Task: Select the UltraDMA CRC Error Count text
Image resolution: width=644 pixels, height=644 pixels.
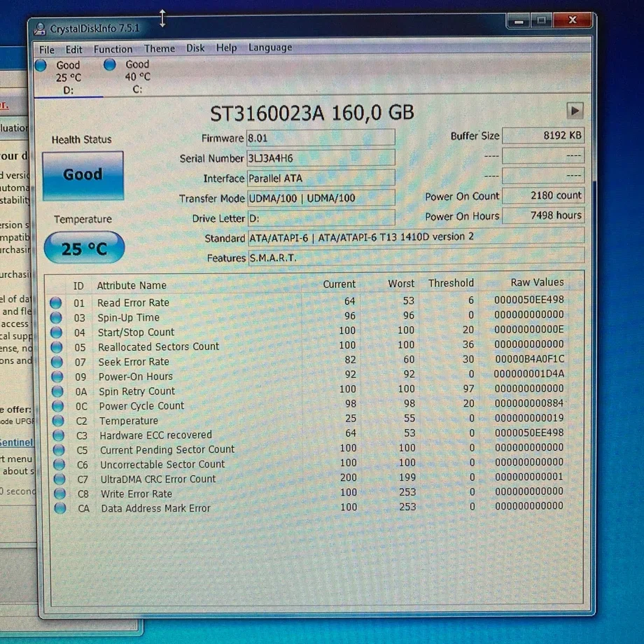Action: tap(158, 479)
